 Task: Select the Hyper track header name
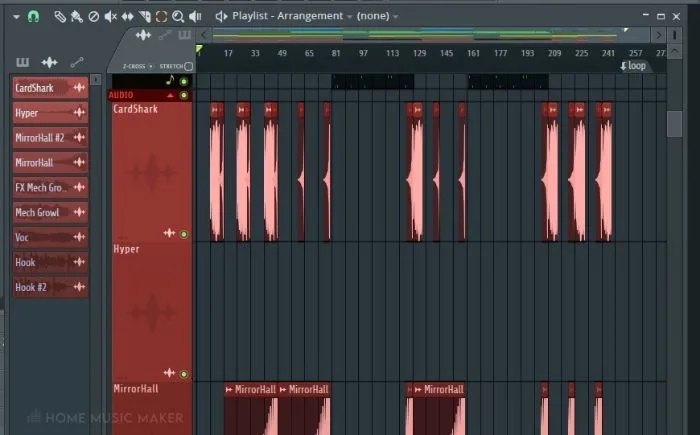coord(126,249)
